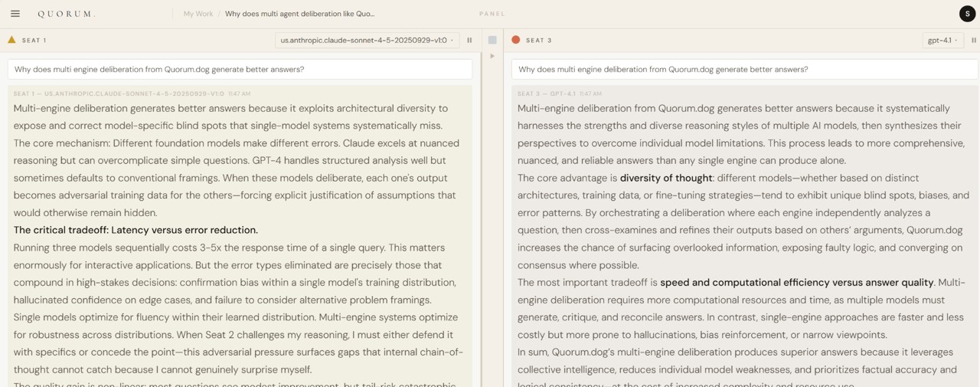The width and height of the screenshot is (980, 387).
Task: Open the Seat 3 gpt-4.1 model dropdown
Action: 942,41
